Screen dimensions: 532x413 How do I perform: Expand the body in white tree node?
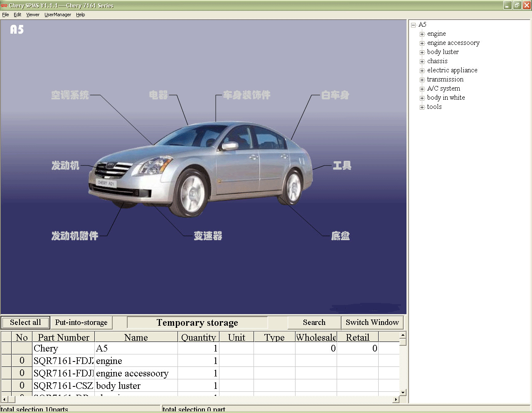click(x=422, y=98)
